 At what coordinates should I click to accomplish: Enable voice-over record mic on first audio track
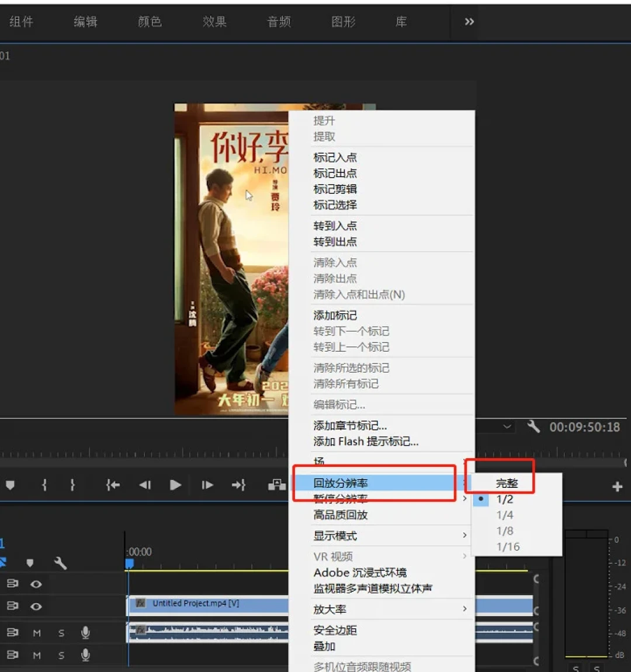pyautogui.click(x=85, y=633)
